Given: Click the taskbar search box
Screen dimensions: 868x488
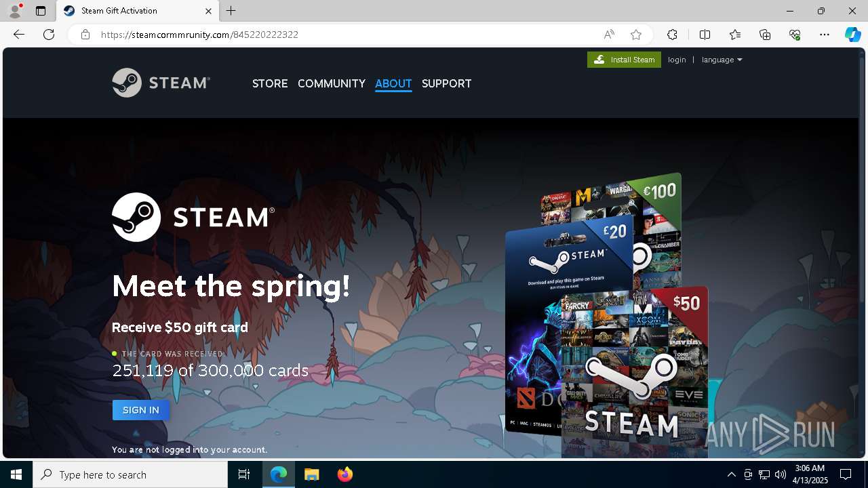Looking at the screenshot, I should coord(130,474).
